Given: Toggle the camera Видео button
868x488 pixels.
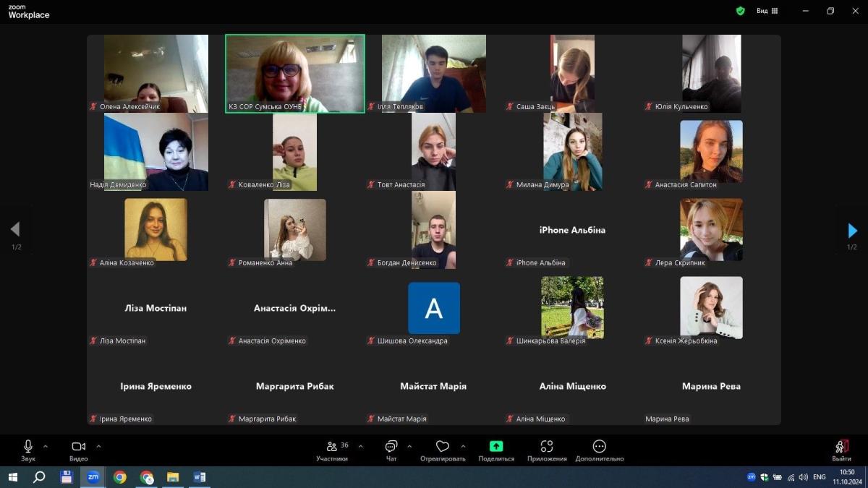Looking at the screenshot, I should (x=78, y=447).
